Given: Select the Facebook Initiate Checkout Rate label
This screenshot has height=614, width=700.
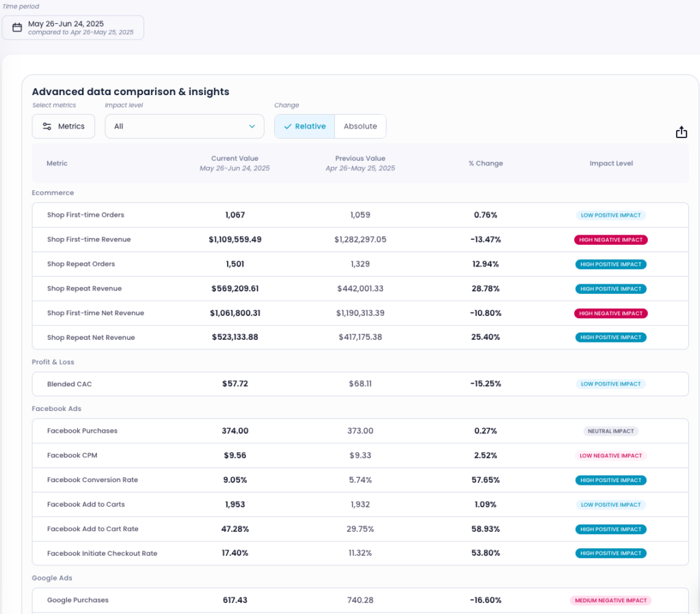Looking at the screenshot, I should pyautogui.click(x=103, y=553).
